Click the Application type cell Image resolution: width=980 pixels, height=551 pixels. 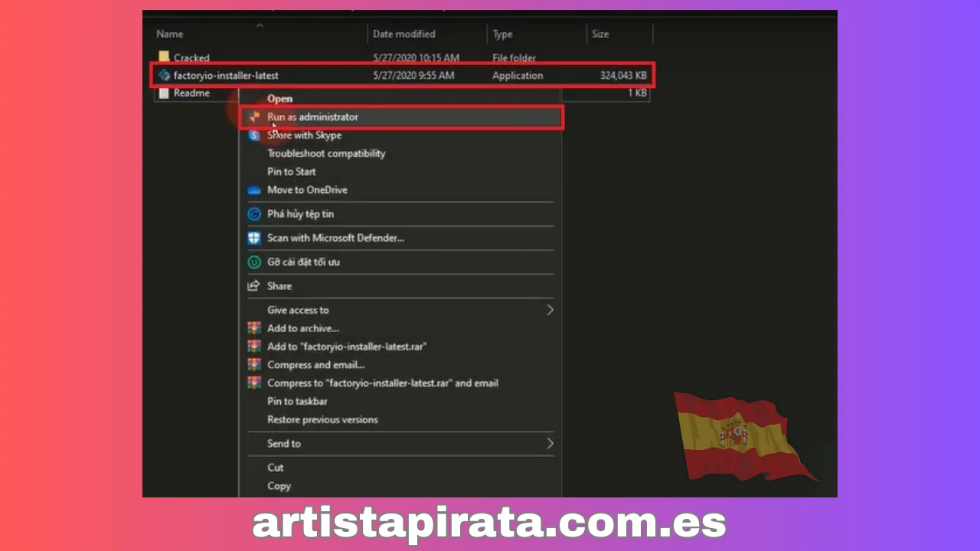point(518,75)
